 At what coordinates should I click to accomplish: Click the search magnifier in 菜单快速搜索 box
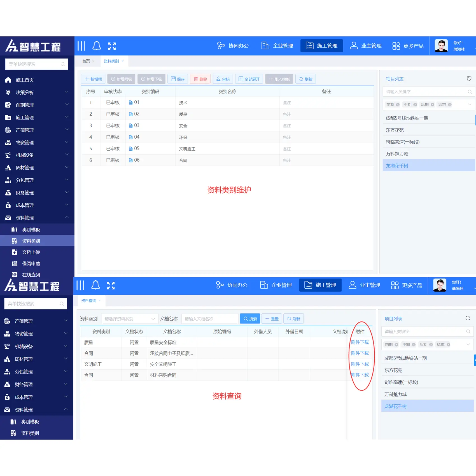pyautogui.click(x=63, y=64)
